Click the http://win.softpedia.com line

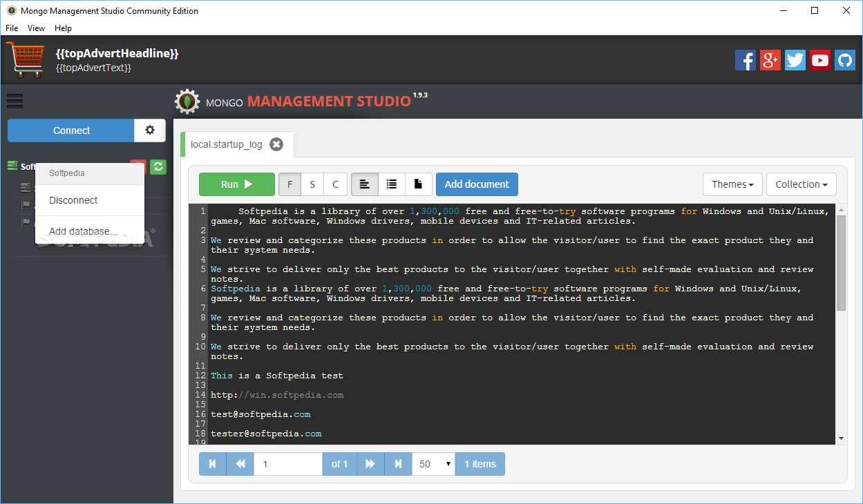(277, 395)
